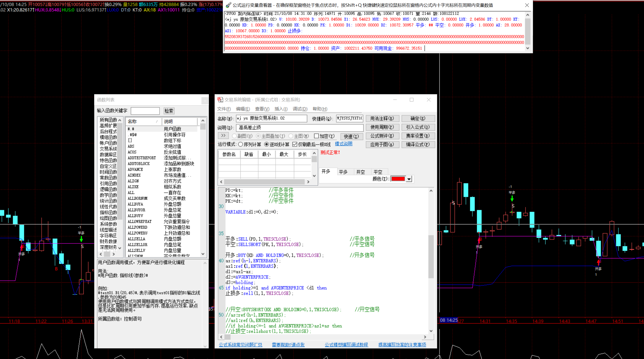Click the 检索 search button
Image resolution: width=644 pixels, height=359 pixels.
[169, 111]
